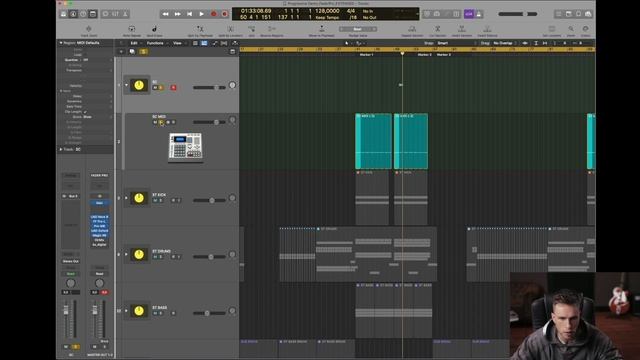This screenshot has width=640, height=360.
Task: Click the Rewind transport button
Action: pos(165,14)
